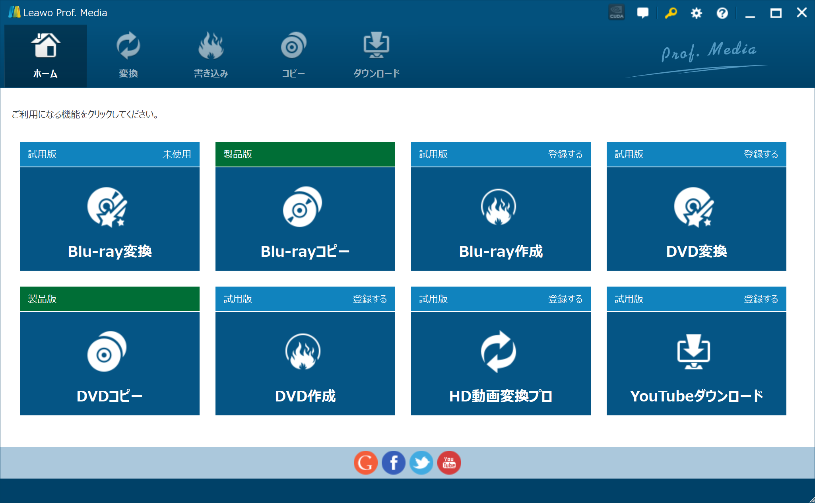Screen dimensions: 815x504
Task: Click 試用版 label above YouTubeダウンロード
Action: (x=629, y=299)
